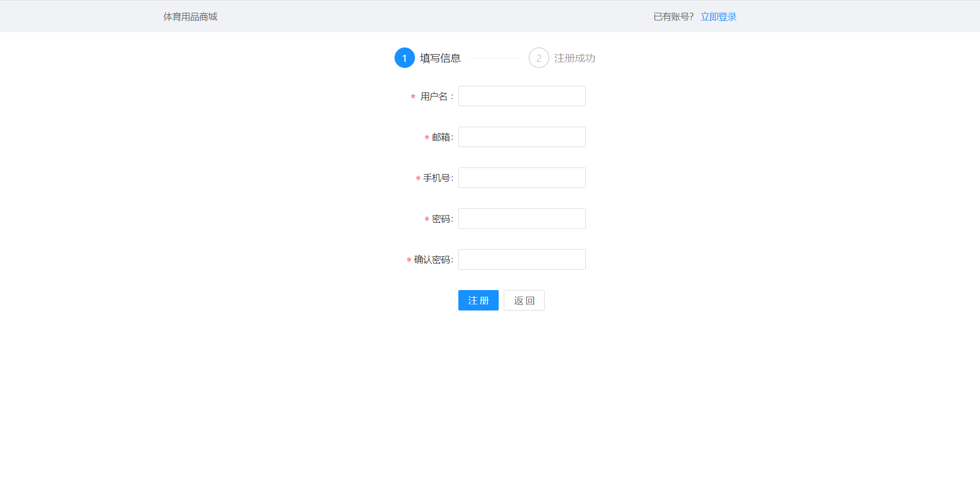Viewport: 980px width, 481px height.
Task: Click the 用户名 input field
Action: 522,96
